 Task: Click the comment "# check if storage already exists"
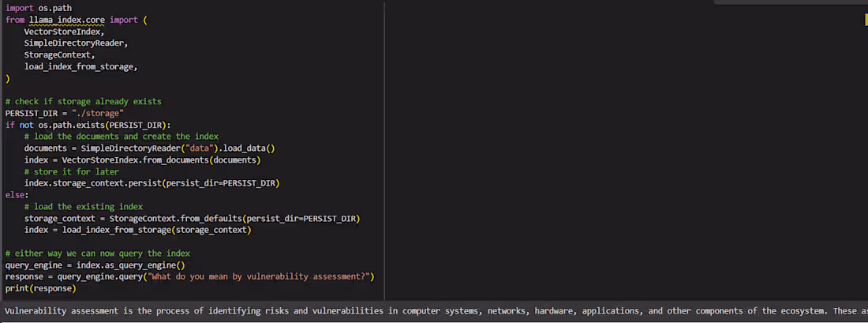pyautogui.click(x=84, y=101)
